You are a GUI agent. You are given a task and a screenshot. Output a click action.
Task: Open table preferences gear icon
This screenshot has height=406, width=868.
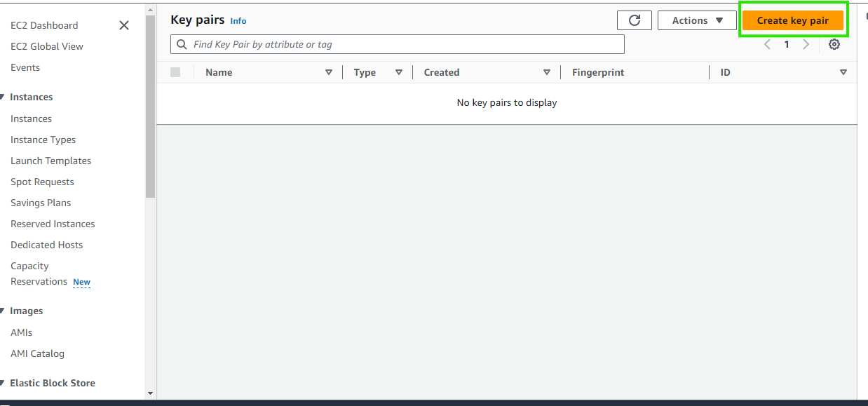click(834, 44)
